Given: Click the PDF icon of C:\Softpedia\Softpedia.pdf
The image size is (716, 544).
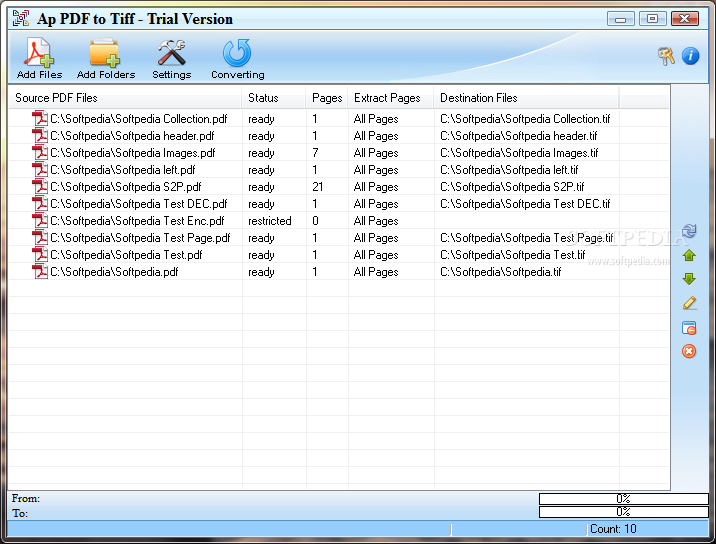Looking at the screenshot, I should (40, 271).
